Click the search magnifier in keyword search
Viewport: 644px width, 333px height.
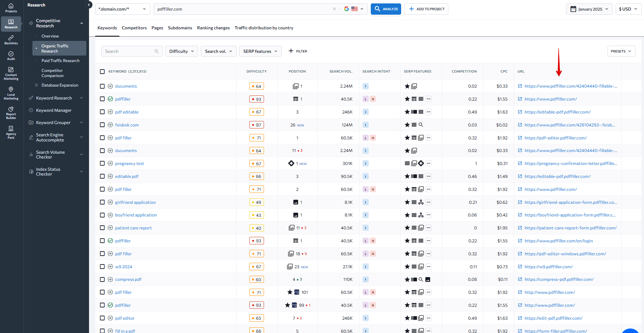157,51
